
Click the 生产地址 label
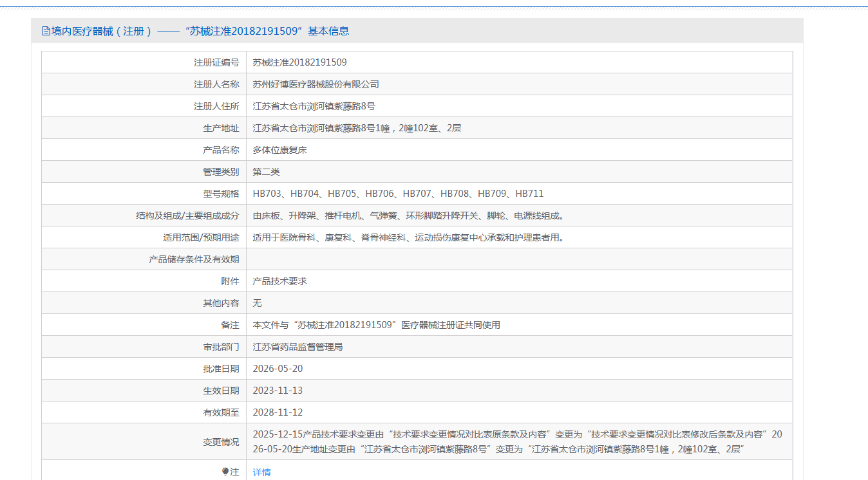coord(222,128)
